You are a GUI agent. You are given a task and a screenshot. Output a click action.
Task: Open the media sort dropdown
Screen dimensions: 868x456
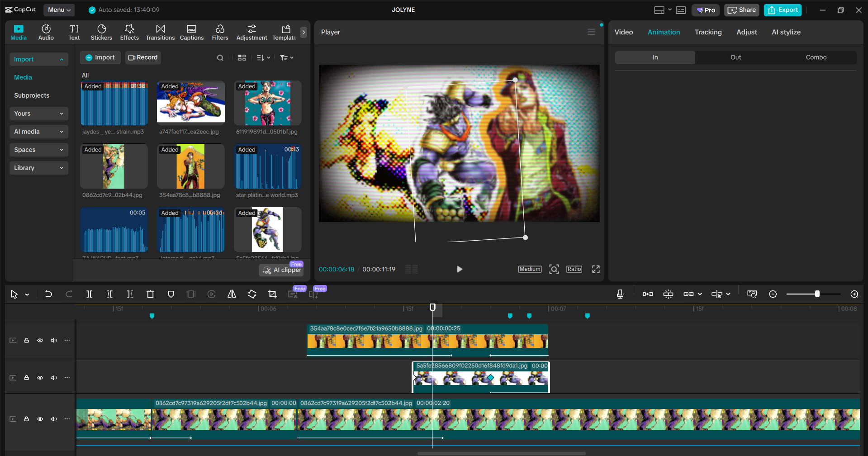(x=263, y=57)
